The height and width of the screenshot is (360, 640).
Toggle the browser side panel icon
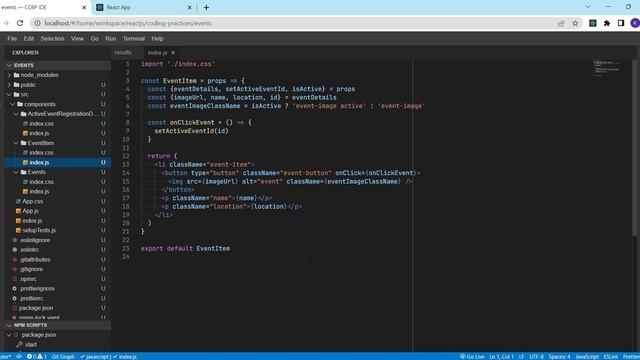(621, 23)
